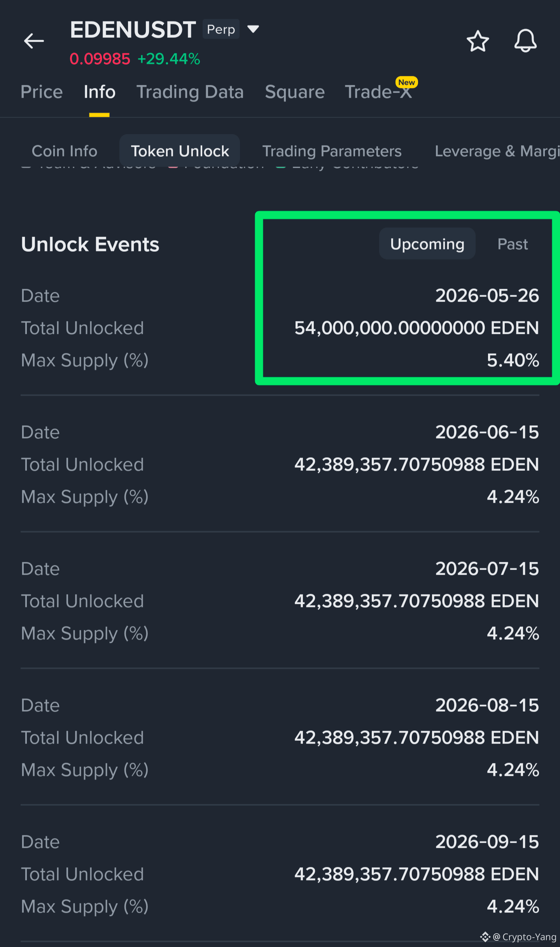Tap the EDENUSDT symbol title
Screen dimensions: 560x947
coord(133,30)
